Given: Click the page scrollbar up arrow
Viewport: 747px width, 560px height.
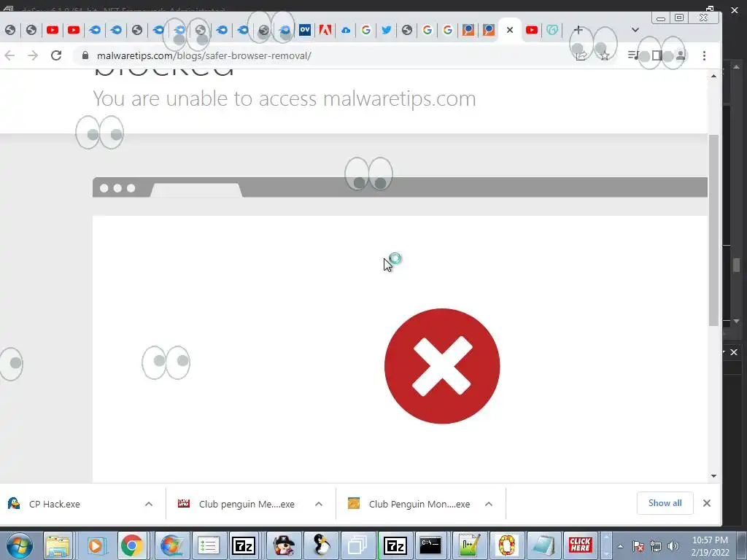Looking at the screenshot, I should point(713,76).
